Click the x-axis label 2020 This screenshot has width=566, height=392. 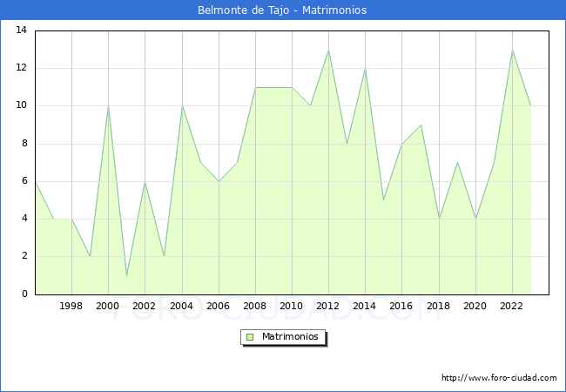click(x=475, y=306)
